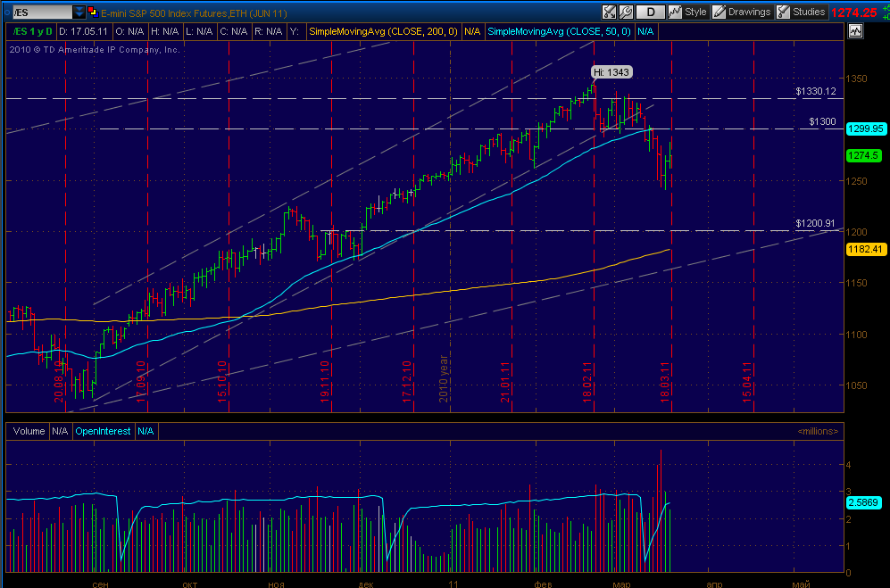This screenshot has width=890, height=588.
Task: Click the H: N/A high value cell
Action: point(164,32)
